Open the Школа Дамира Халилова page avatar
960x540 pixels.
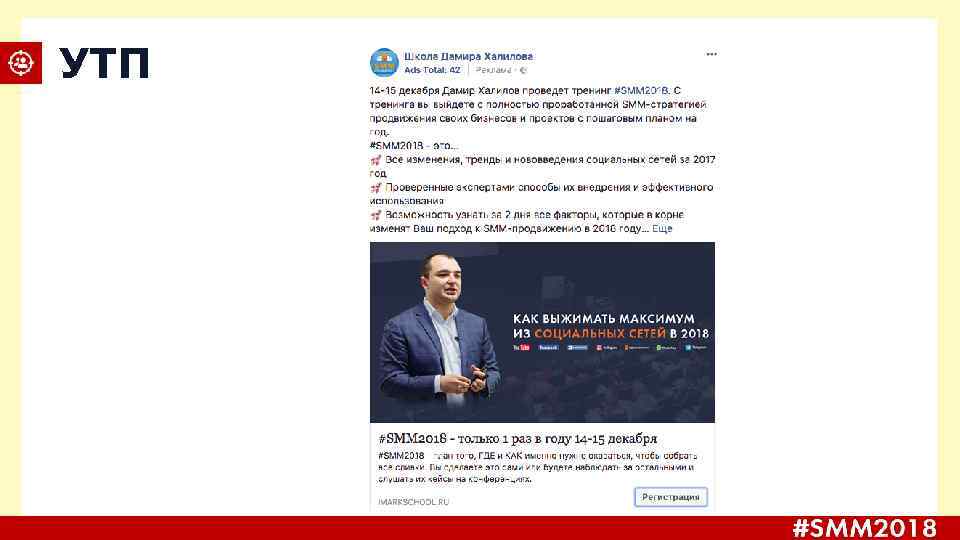(x=384, y=62)
